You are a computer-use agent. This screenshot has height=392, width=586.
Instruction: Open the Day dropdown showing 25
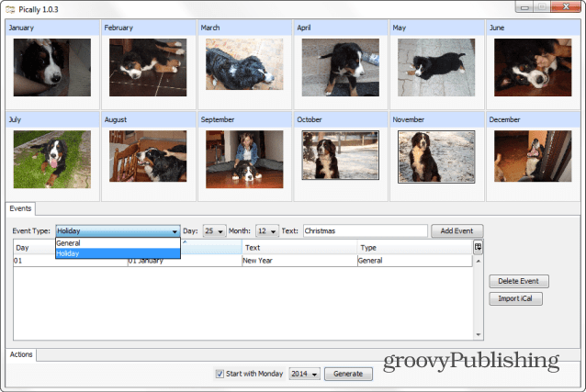(215, 231)
